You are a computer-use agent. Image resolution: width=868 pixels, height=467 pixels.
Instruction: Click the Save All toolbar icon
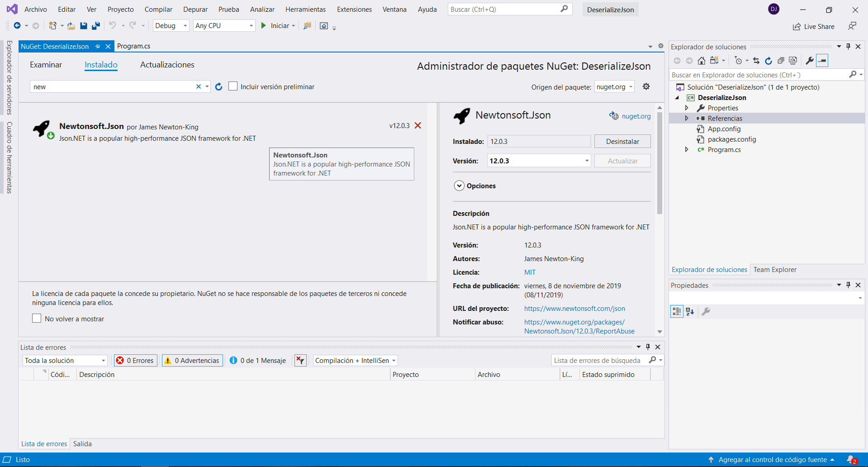coord(95,26)
